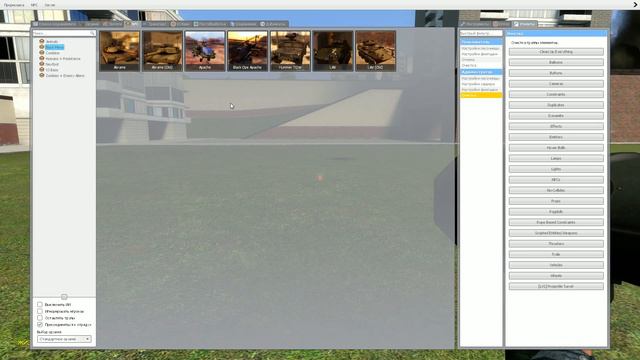Toggle the Оставлять трупы checkbox

pyautogui.click(x=40, y=318)
